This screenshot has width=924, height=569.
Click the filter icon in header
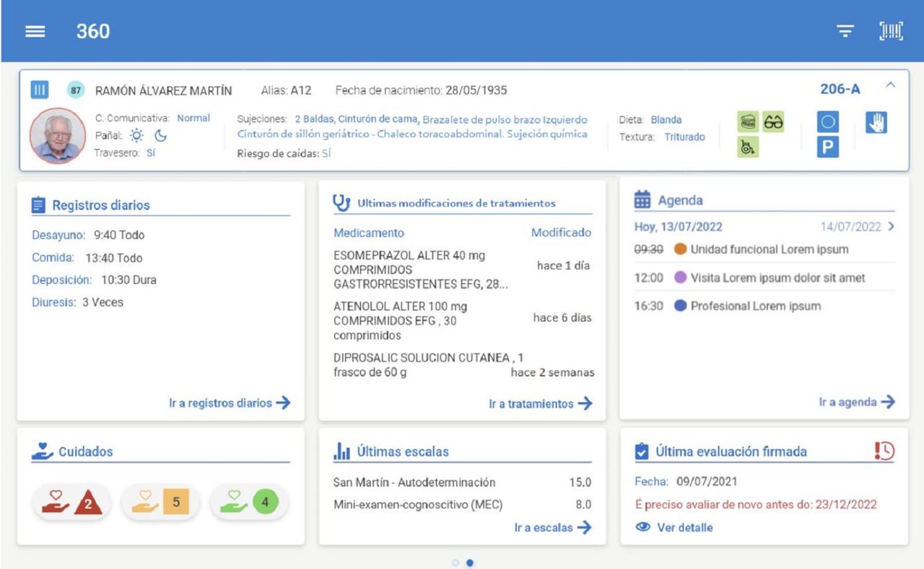[x=845, y=31]
